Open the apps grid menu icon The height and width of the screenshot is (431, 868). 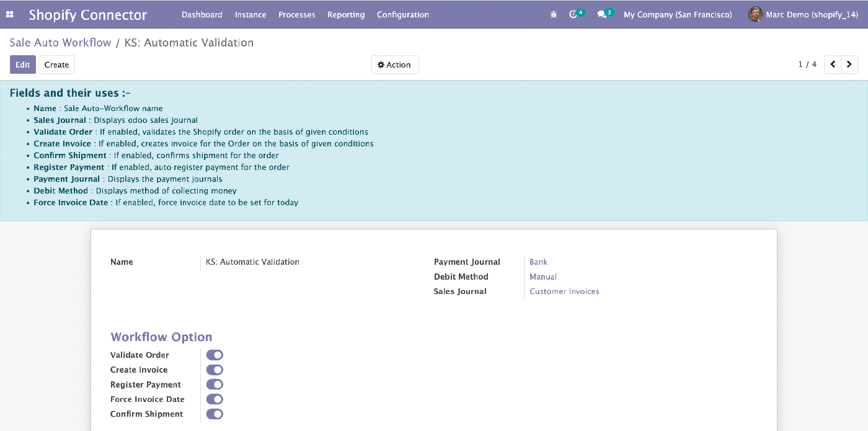[9, 14]
